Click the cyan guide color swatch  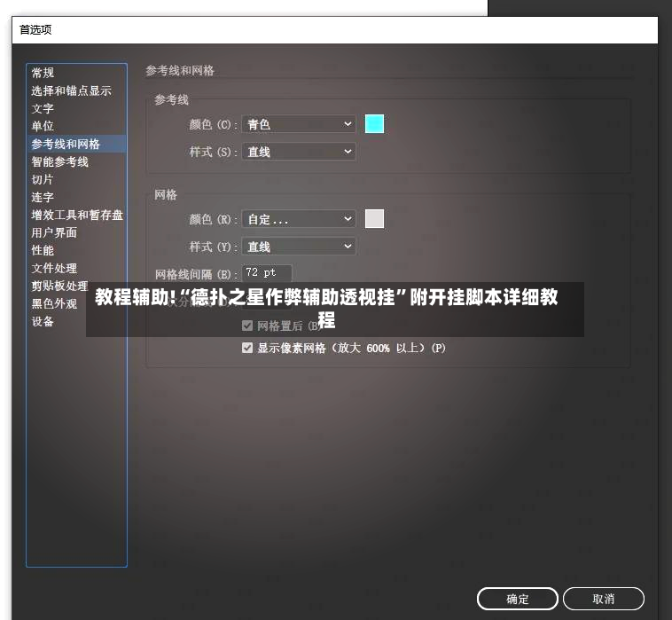click(374, 124)
